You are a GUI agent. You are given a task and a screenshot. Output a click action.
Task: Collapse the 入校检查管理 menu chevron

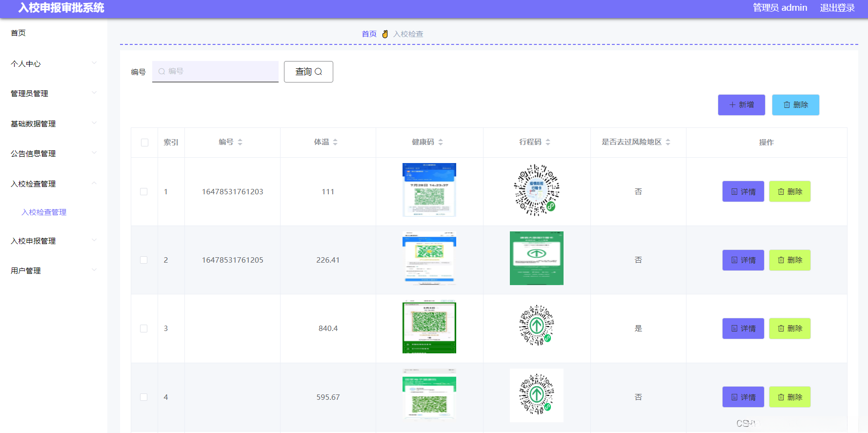coord(94,183)
